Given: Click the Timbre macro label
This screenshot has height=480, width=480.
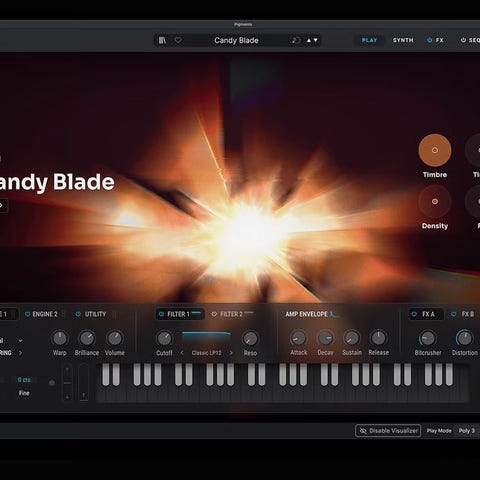Looking at the screenshot, I should point(435,175).
